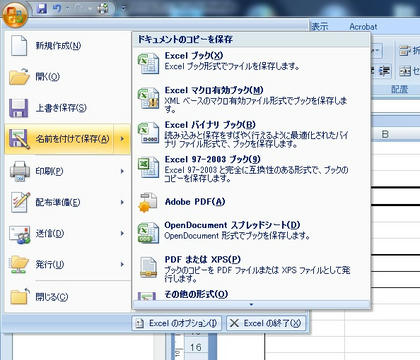Click the round Office button

pyautogui.click(x=15, y=14)
